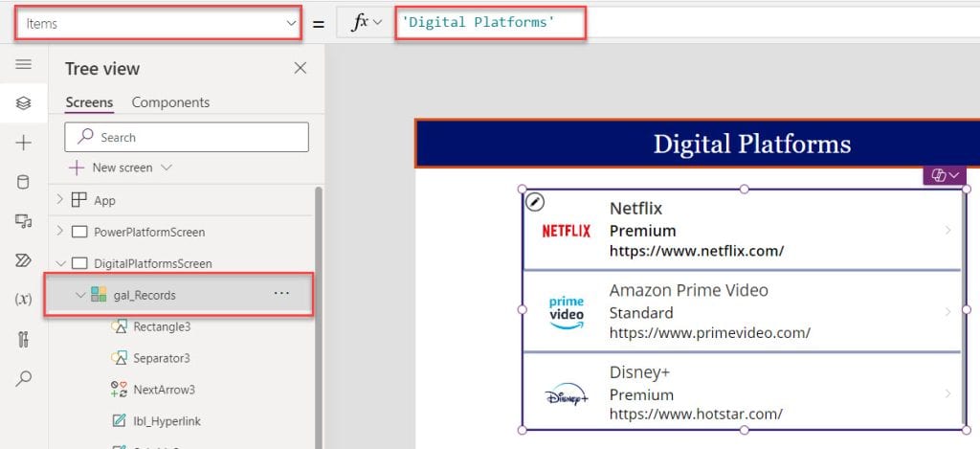
Task: Click the Tree view Search field
Action: tap(187, 137)
